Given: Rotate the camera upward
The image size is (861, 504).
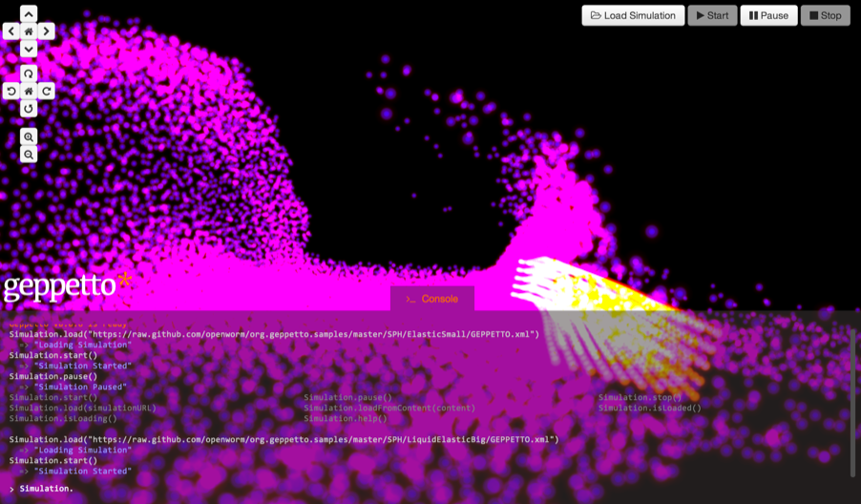Looking at the screenshot, I should point(29,73).
